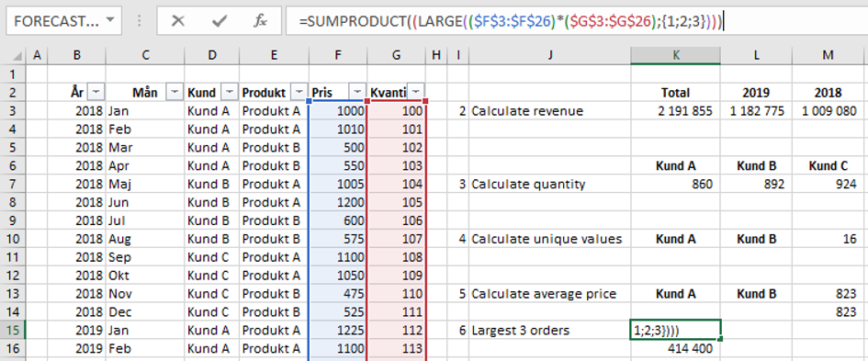Screen dimensions: 868x361
Task: Open the Mån column filter dropdown
Action: point(175,92)
